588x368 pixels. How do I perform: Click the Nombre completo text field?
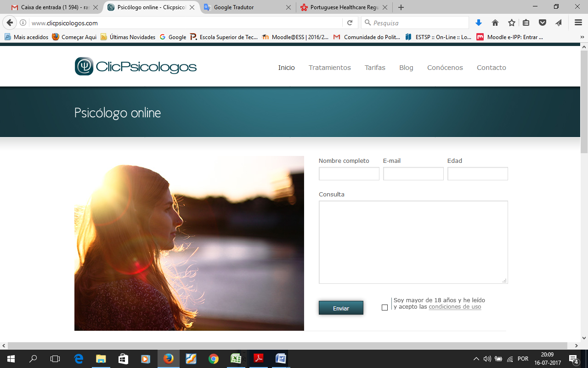[349, 174]
